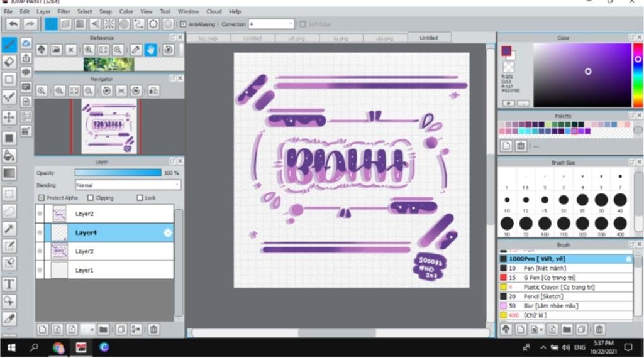Enable the Lock checkbox for the layer
644x358 pixels.
tap(140, 198)
